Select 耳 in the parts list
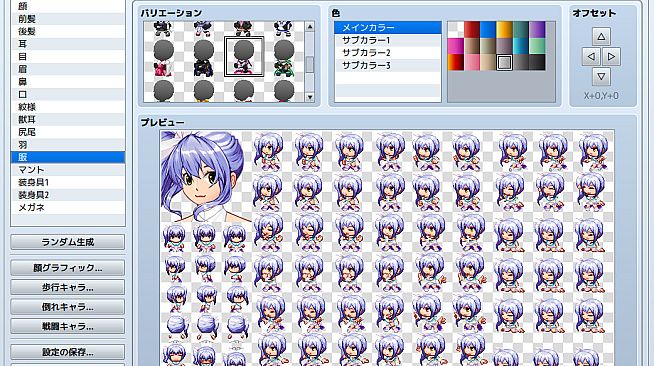This screenshot has height=366, width=654. click(x=68, y=44)
